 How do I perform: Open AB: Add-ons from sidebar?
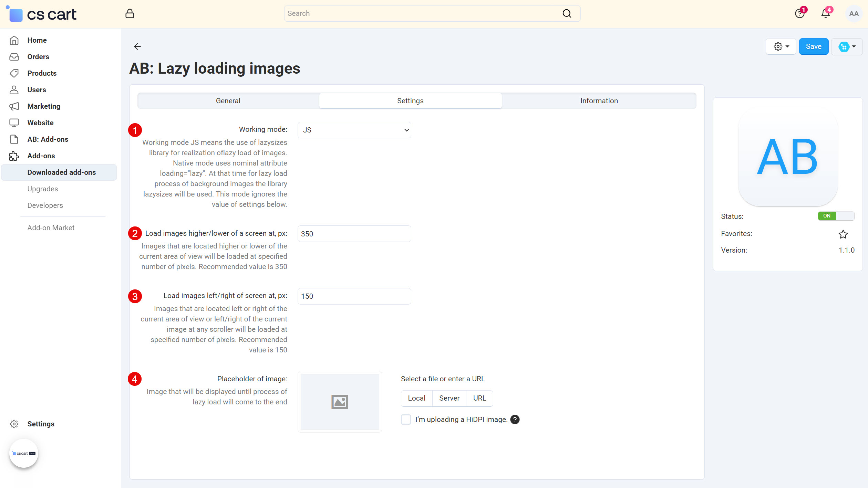(x=48, y=139)
